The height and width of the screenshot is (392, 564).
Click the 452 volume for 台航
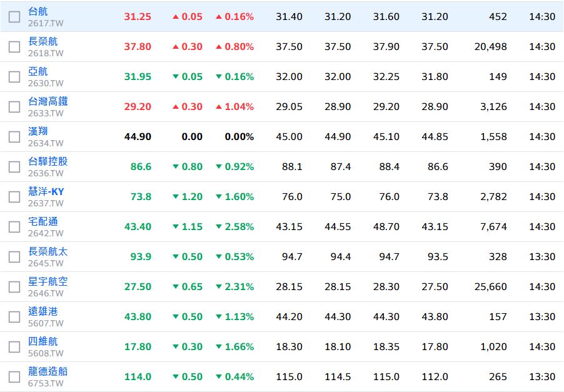click(498, 17)
